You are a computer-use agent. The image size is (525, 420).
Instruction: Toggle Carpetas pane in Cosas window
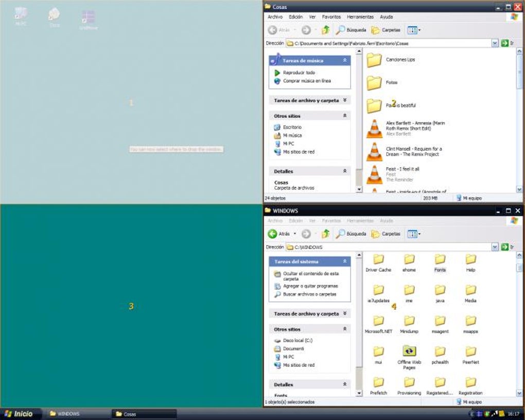point(386,30)
